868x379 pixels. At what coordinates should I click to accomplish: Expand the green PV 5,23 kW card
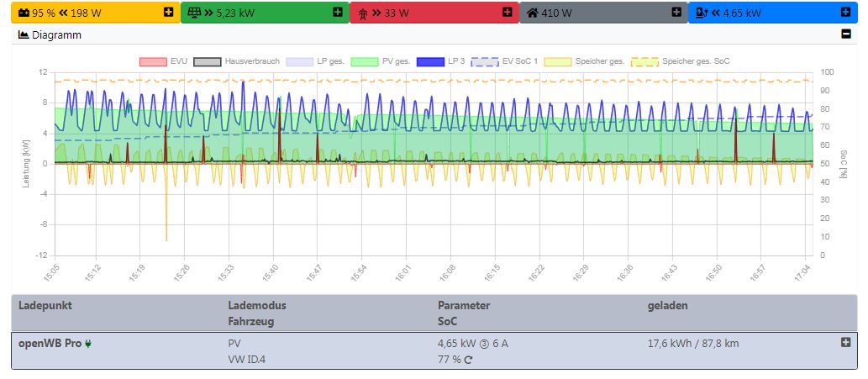pyautogui.click(x=337, y=13)
